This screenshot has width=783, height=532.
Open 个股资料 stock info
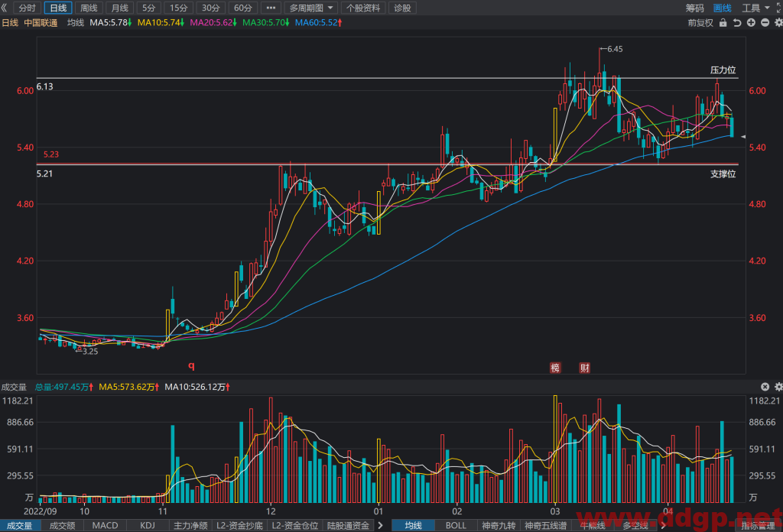click(363, 8)
